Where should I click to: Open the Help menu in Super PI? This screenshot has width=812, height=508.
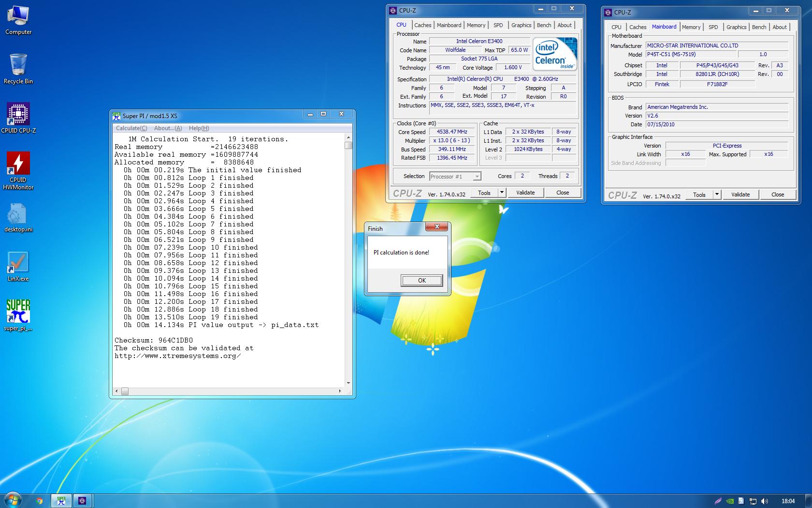pos(199,128)
